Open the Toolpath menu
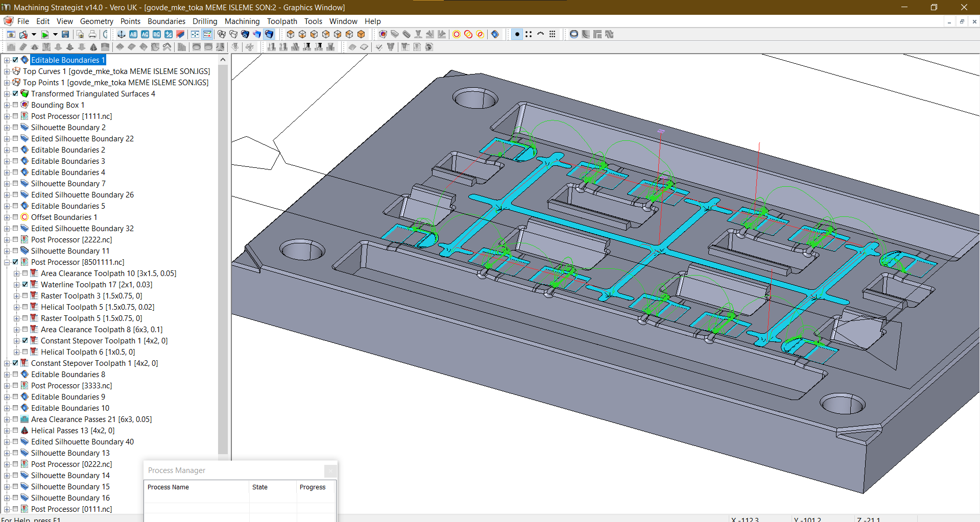 (282, 21)
